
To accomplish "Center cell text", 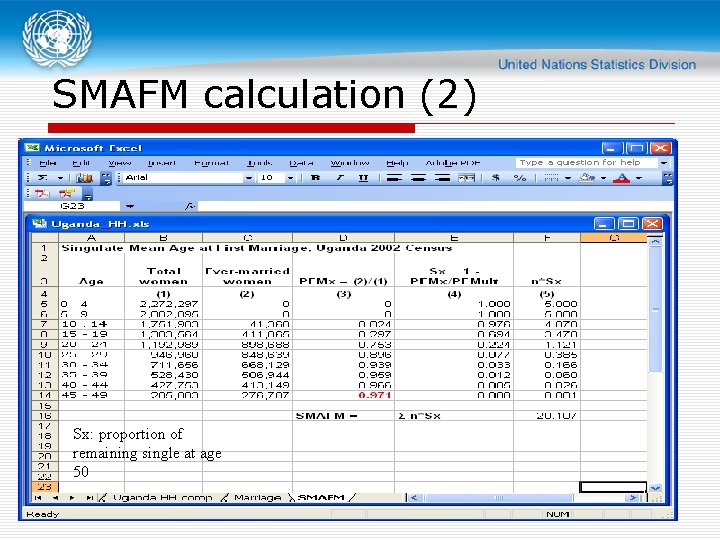I will point(418,178).
